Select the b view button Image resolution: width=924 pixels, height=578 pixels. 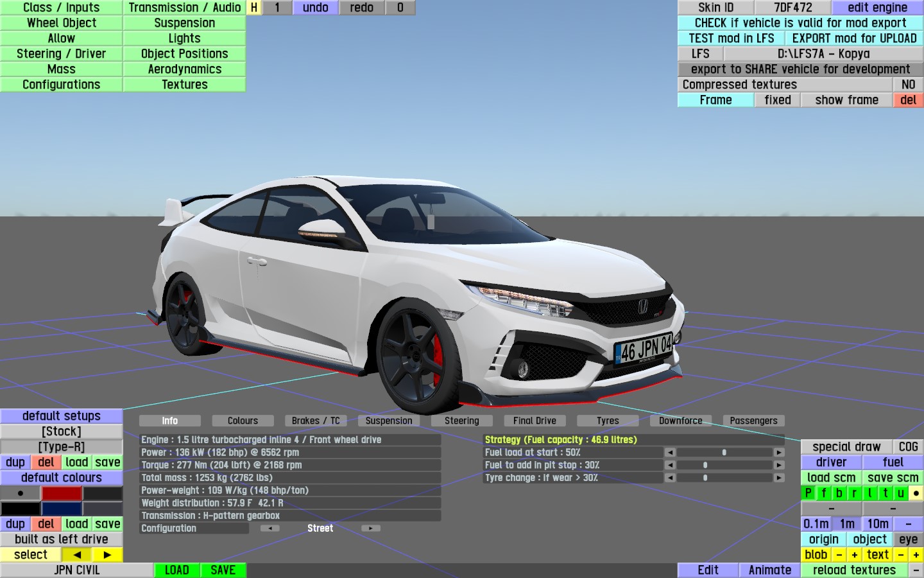click(x=839, y=493)
